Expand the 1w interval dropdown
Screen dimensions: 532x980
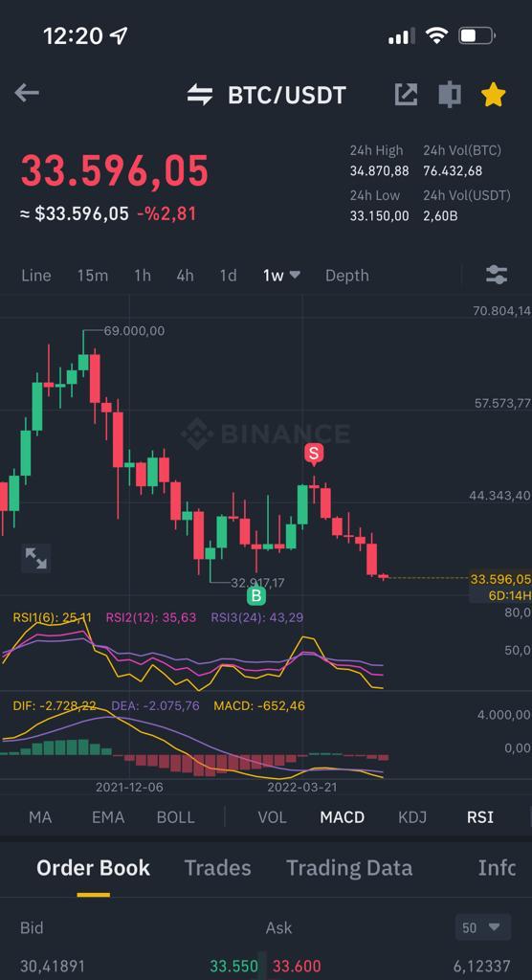pos(281,276)
